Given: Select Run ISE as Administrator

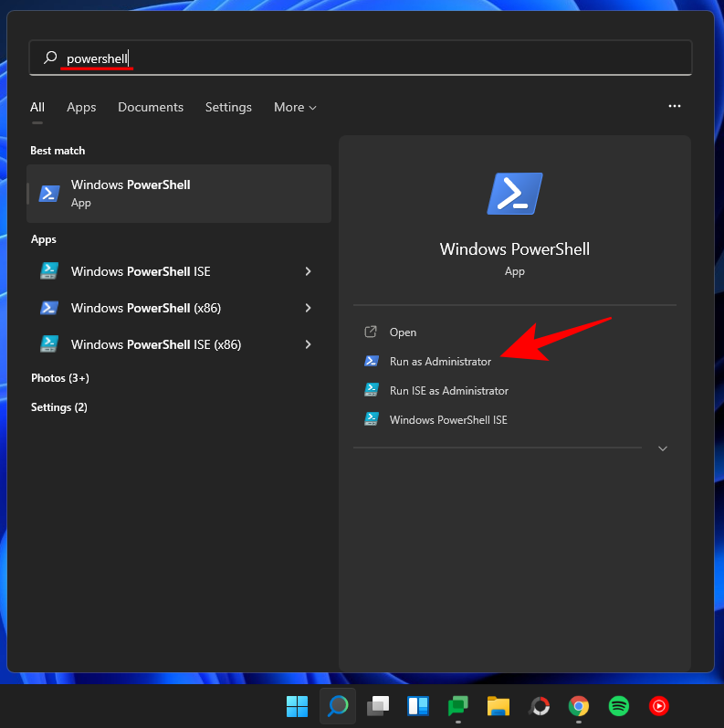Looking at the screenshot, I should pos(448,391).
